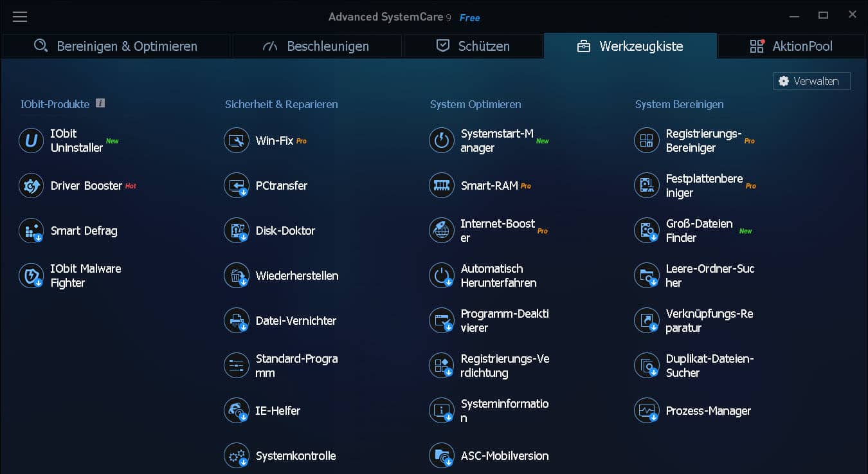Open the hamburger menu icon

tap(20, 17)
